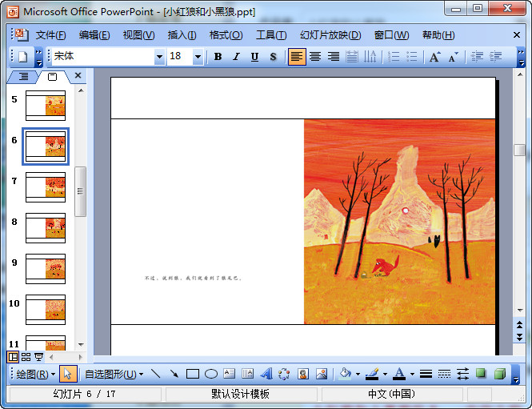Click the Distributed alignment icon

click(352, 57)
